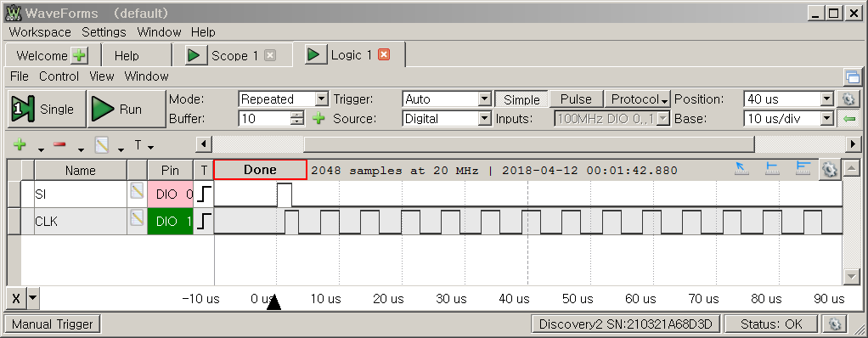Click the overlapping windows dock icon

tap(853, 77)
